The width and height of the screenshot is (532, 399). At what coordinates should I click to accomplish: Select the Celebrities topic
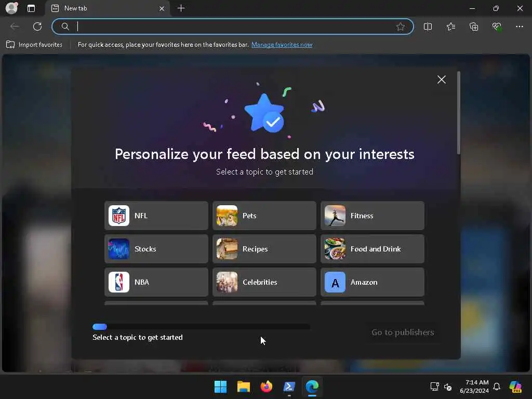click(x=264, y=282)
